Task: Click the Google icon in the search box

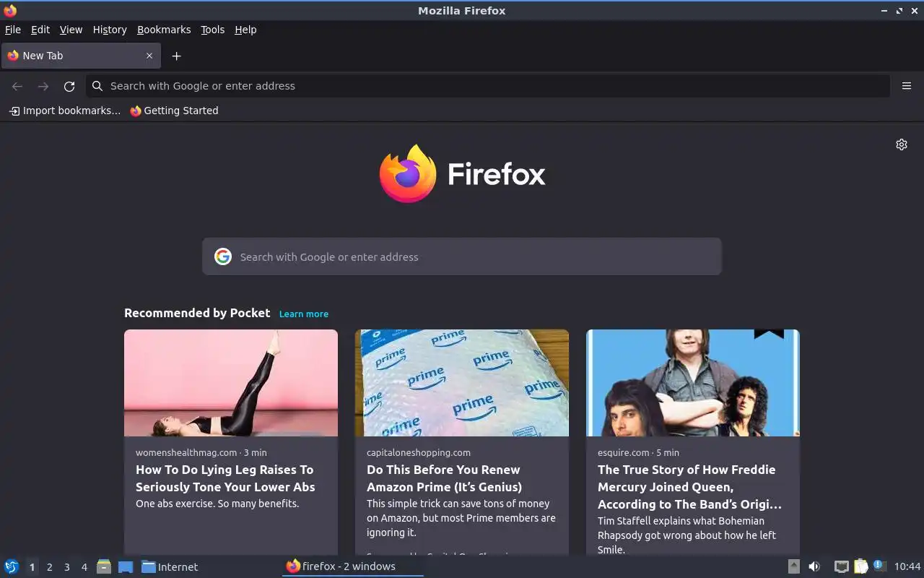Action: [223, 256]
